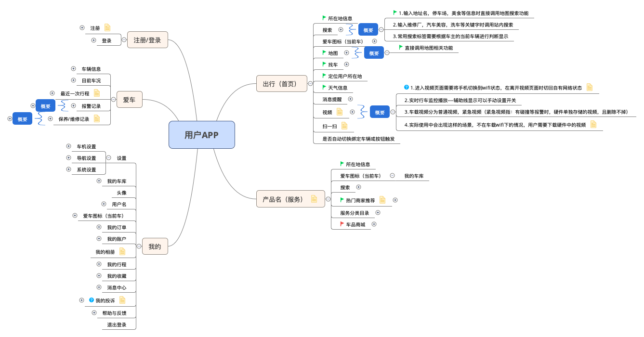Select the 概要 box beside 报警记录
The image size is (644, 337).
[46, 106]
